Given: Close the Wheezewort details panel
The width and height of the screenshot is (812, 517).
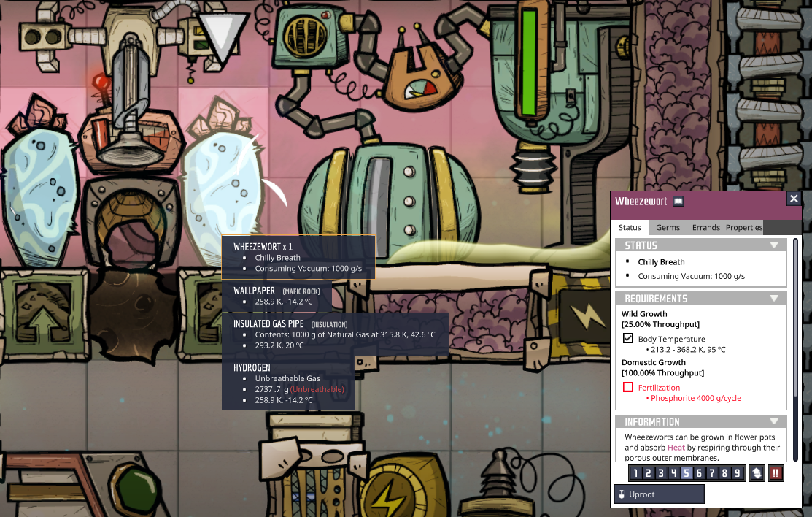Looking at the screenshot, I should pos(793,199).
